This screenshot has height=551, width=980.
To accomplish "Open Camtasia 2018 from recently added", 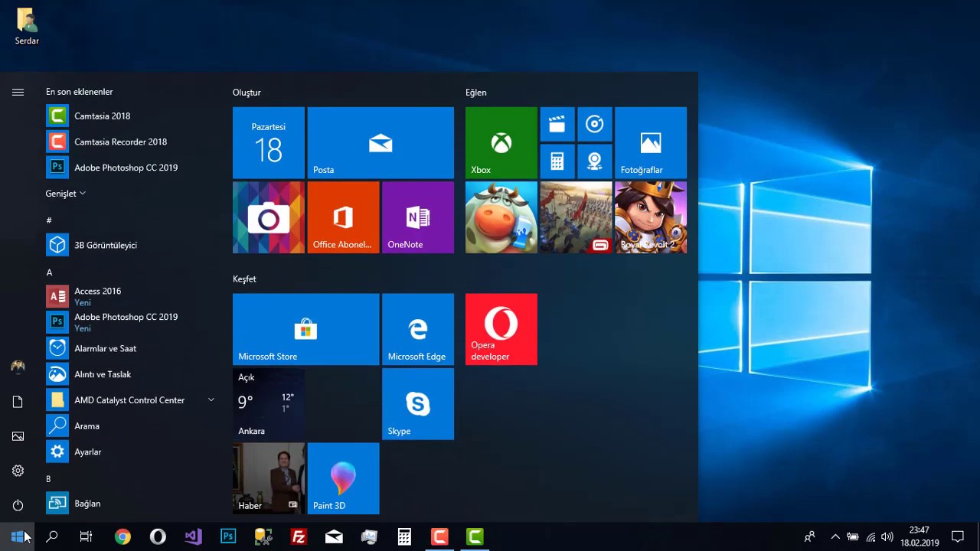I will coord(130,116).
